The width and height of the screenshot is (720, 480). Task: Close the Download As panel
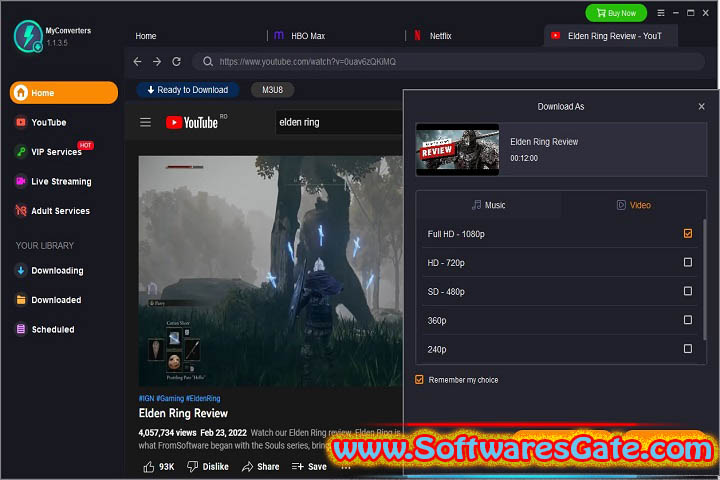tap(701, 107)
